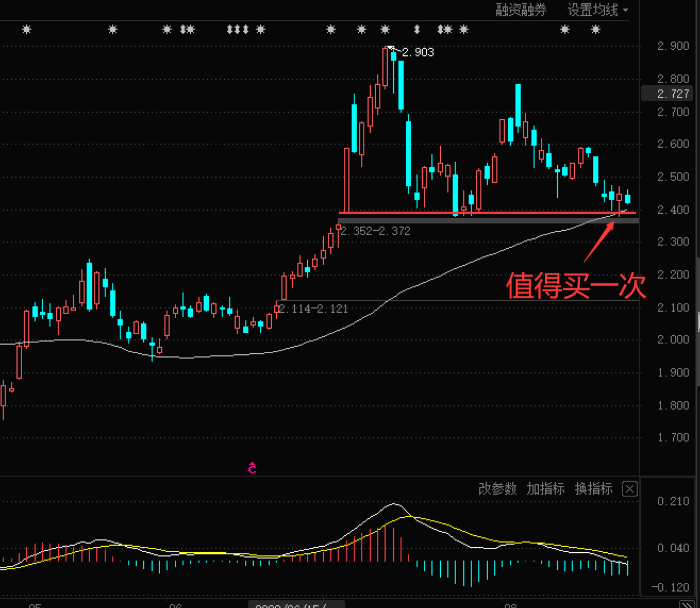
Task: Click the 2.352-2.372 gap label
Action: (375, 231)
